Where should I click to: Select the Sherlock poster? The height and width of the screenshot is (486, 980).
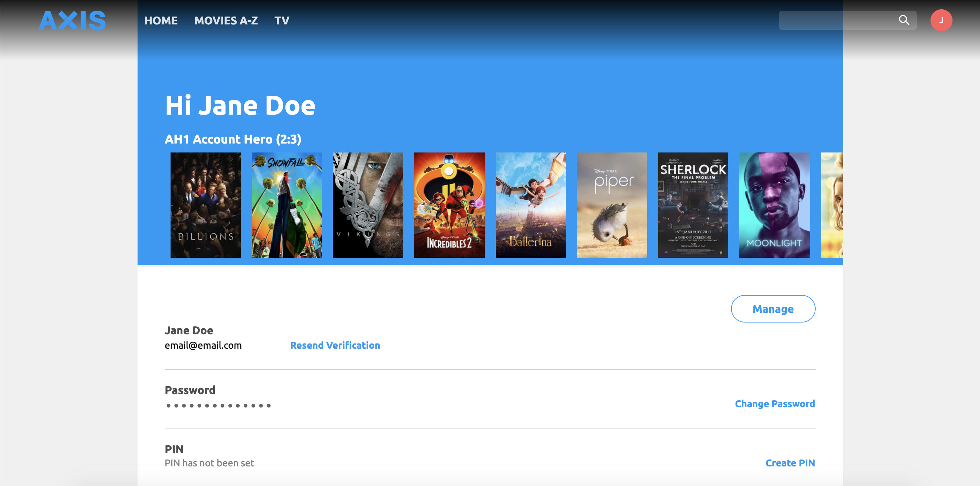coord(693,205)
